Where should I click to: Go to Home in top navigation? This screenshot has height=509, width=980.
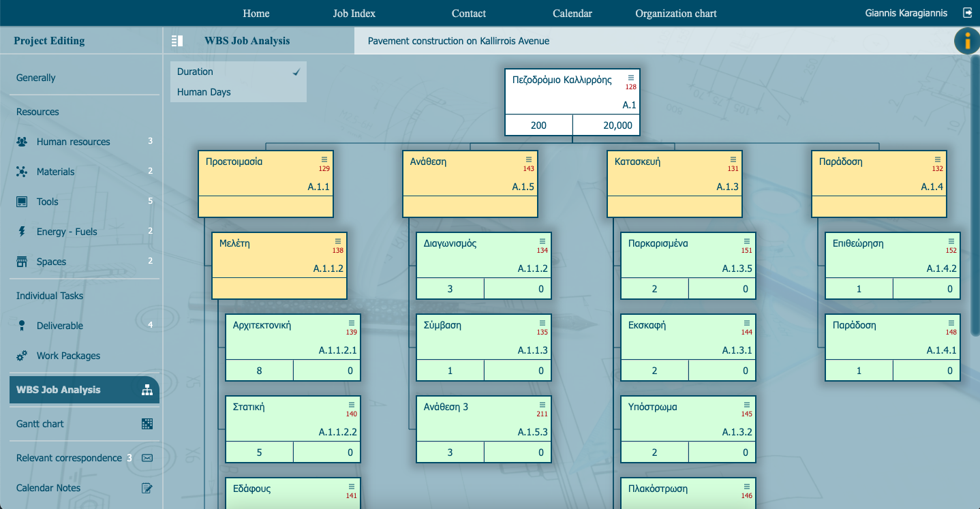[x=256, y=14]
